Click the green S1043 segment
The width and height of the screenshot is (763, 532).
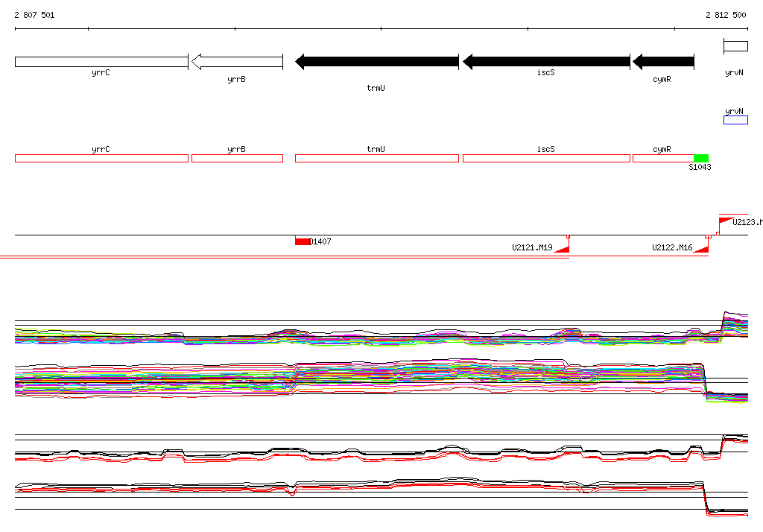(x=701, y=158)
